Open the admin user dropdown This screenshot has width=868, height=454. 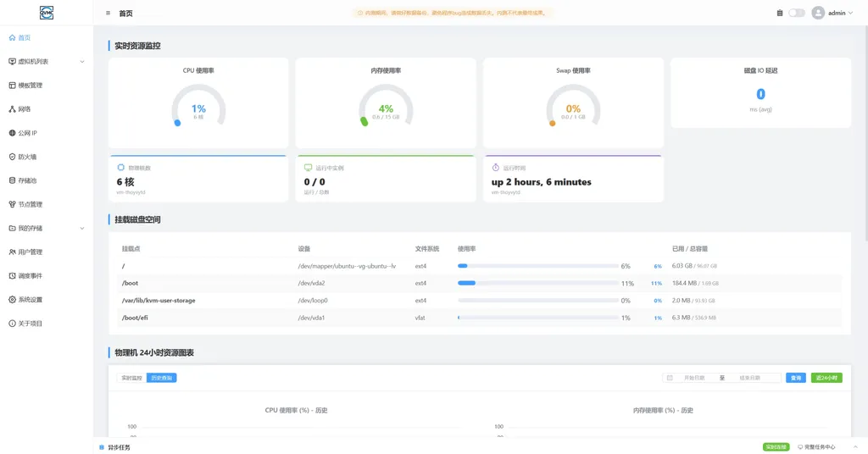point(832,13)
